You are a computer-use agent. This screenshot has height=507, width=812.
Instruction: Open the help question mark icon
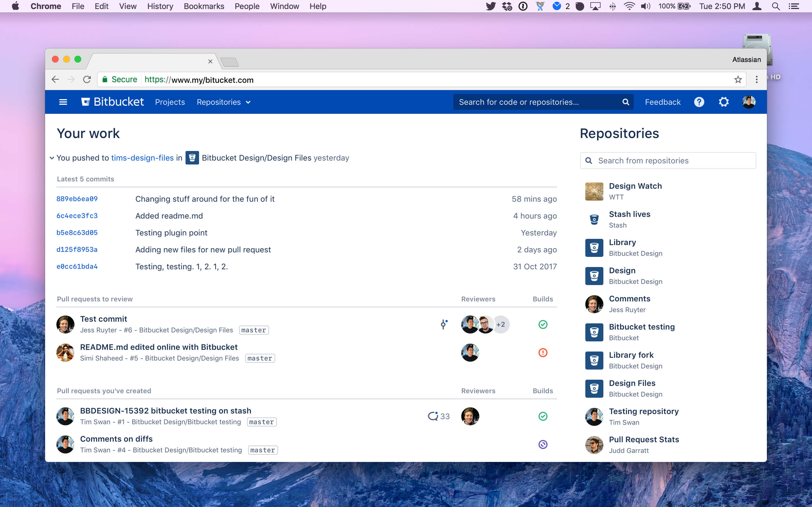click(699, 102)
